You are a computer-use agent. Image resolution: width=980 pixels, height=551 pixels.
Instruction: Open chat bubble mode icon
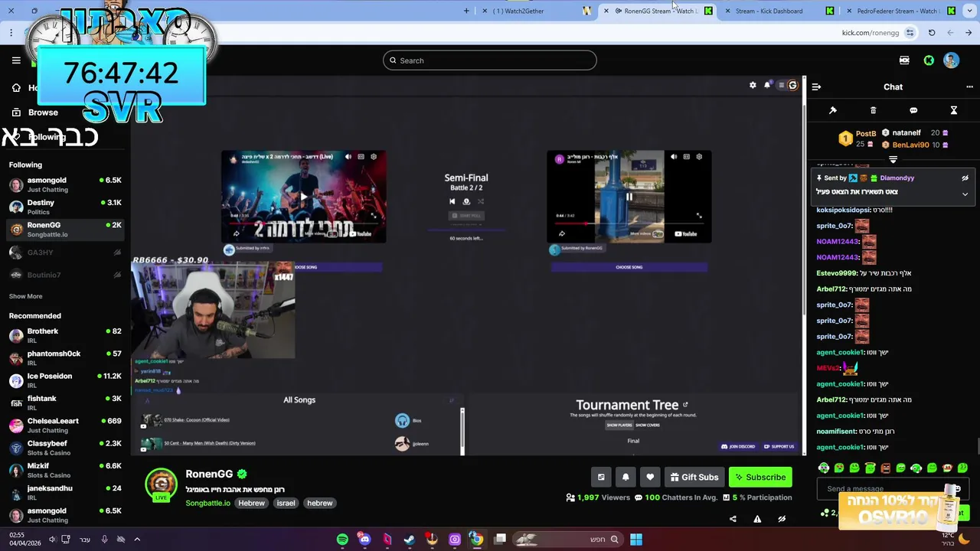coord(913,110)
